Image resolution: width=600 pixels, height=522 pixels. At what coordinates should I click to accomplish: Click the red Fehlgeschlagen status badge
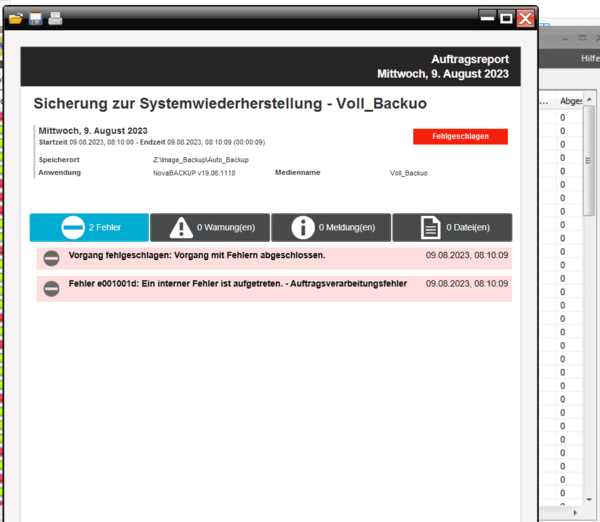coord(460,136)
